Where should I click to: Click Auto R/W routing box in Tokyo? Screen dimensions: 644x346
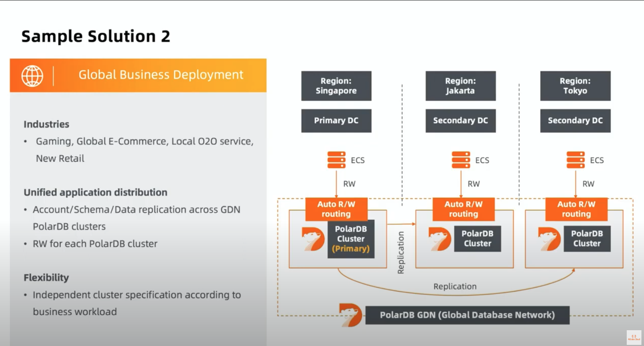coord(576,209)
